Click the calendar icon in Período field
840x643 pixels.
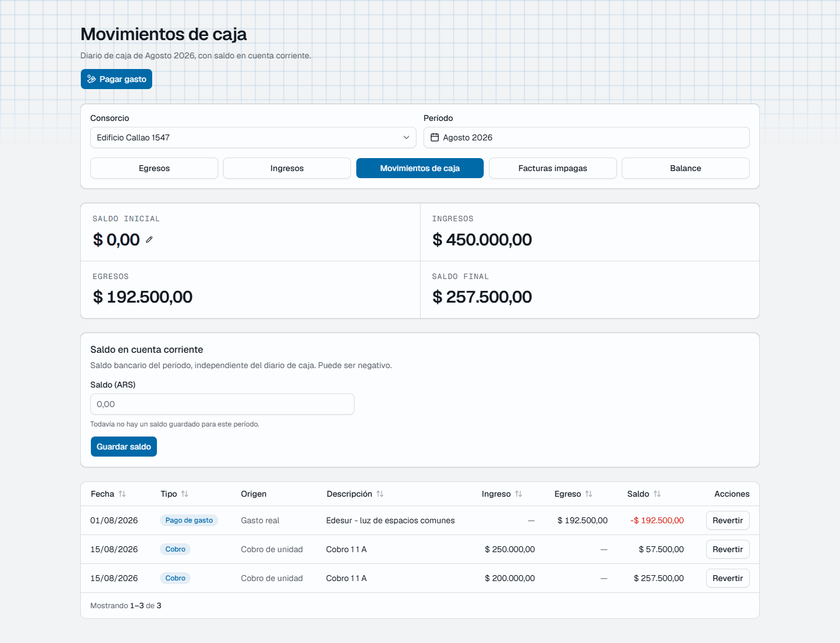(x=435, y=137)
